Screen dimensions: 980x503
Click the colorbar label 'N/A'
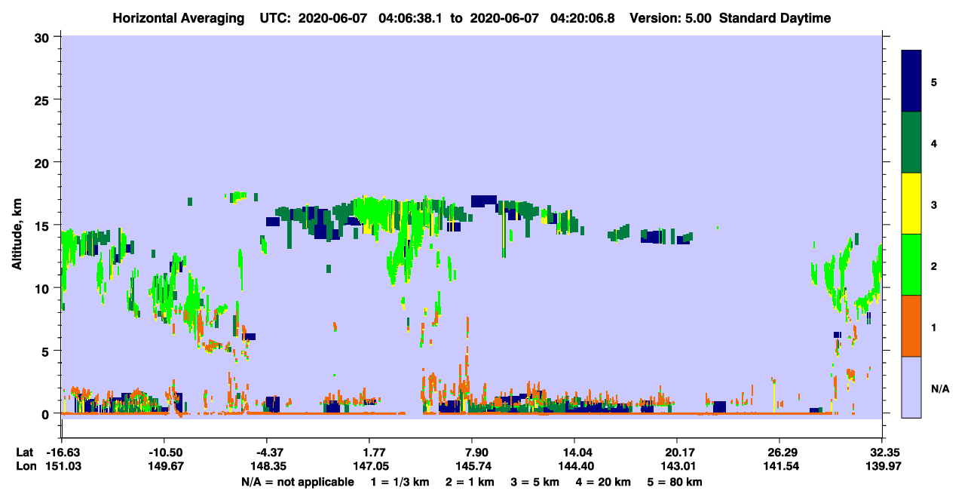point(940,388)
